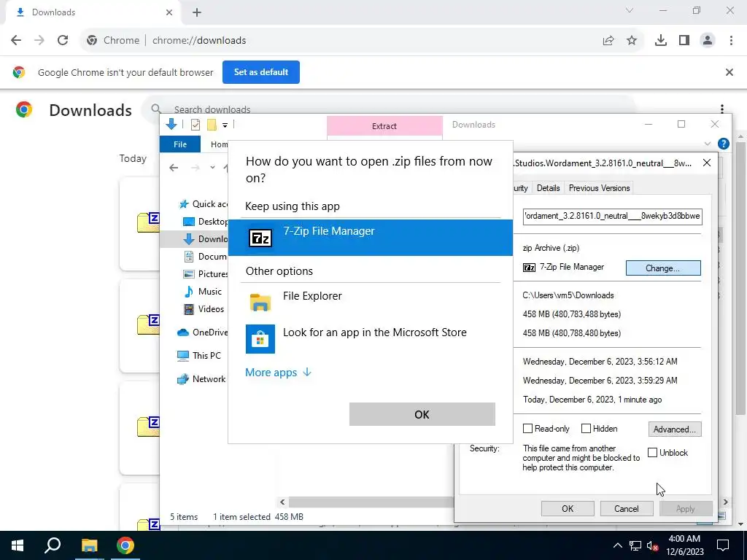Select 7-Zip File Manager app option
The image size is (747, 560).
(370, 237)
